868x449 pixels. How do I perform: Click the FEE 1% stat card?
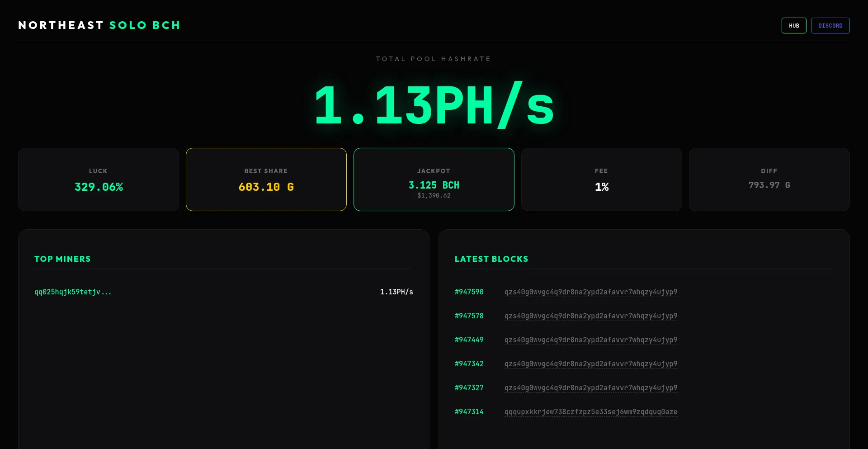pyautogui.click(x=602, y=180)
